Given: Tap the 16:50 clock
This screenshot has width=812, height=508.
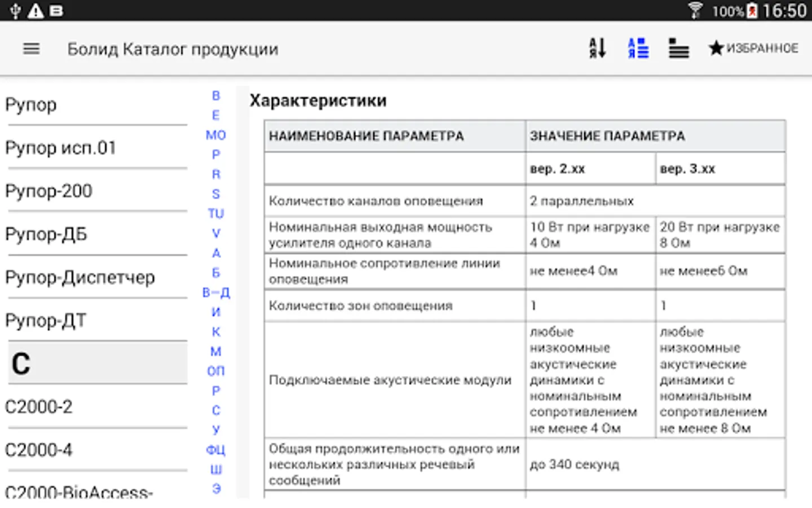Looking at the screenshot, I should 784,11.
